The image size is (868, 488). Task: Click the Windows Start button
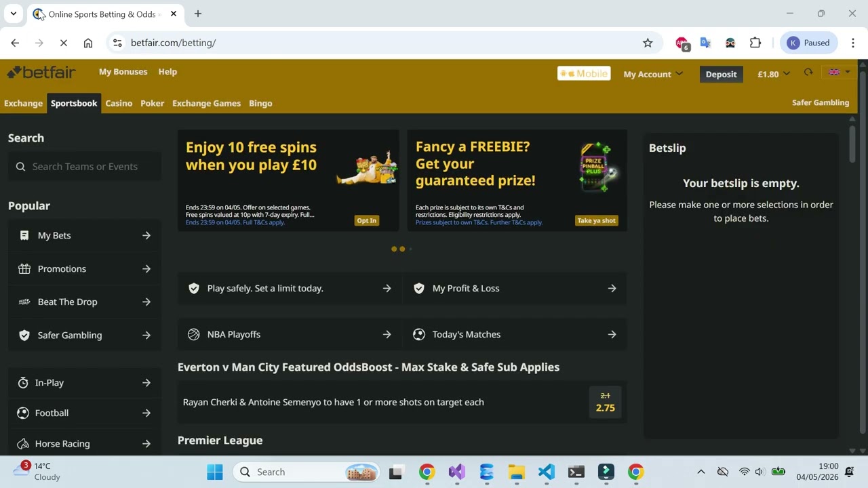pyautogui.click(x=215, y=472)
